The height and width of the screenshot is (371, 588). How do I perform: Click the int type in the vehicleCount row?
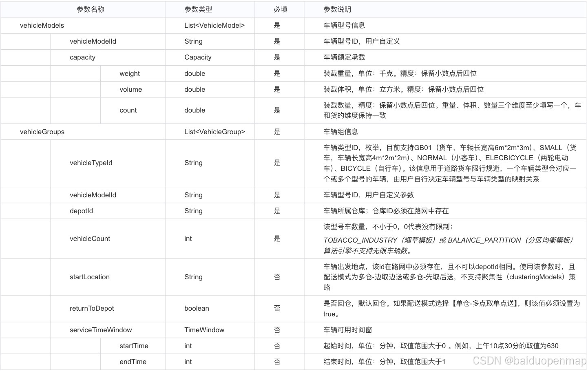[x=188, y=238]
